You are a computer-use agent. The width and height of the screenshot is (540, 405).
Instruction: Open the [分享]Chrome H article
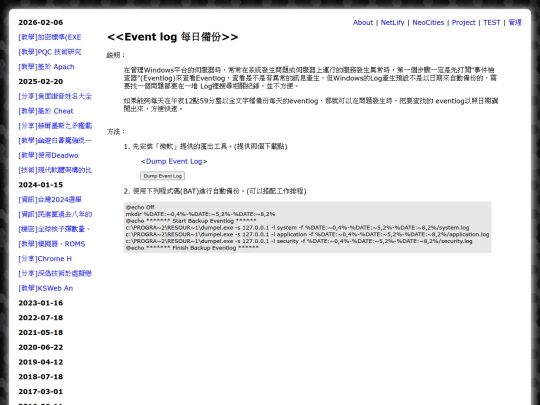[45, 259]
